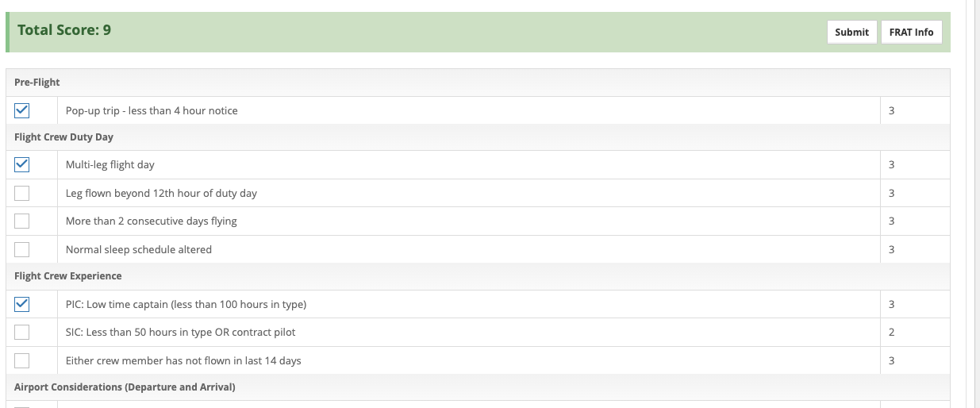Select crew member not flown 14 days
Viewport: 980px width, 408px height.
tap(22, 360)
